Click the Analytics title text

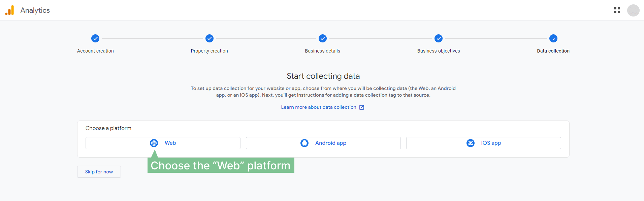pyautogui.click(x=35, y=10)
